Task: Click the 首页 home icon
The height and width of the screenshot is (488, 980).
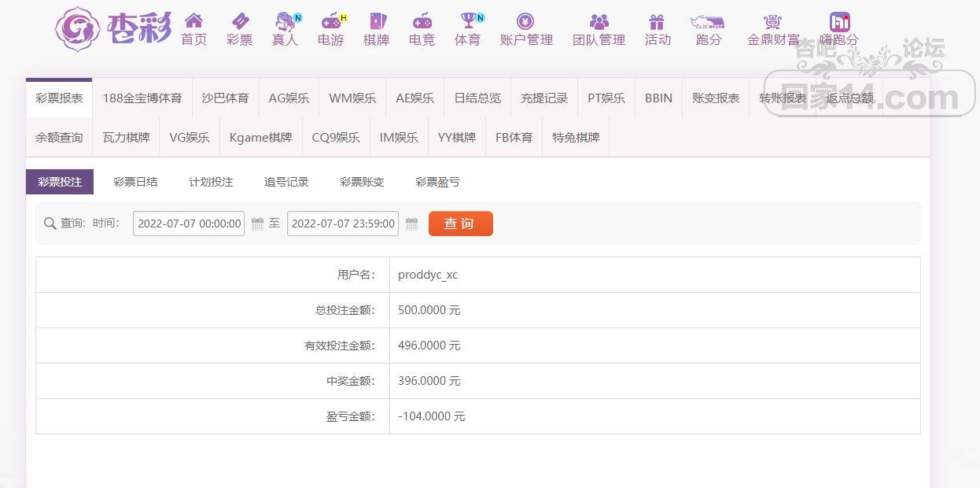Action: (x=193, y=21)
